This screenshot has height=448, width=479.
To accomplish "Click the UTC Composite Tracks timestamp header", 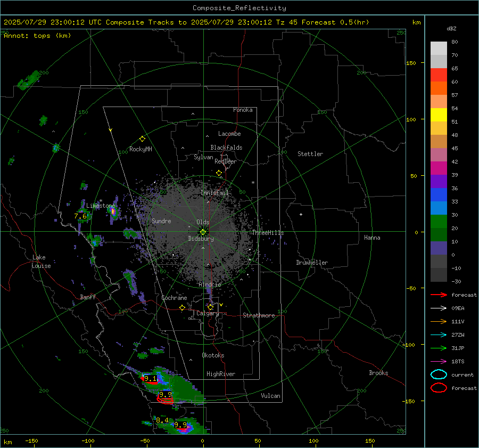I will click(186, 22).
